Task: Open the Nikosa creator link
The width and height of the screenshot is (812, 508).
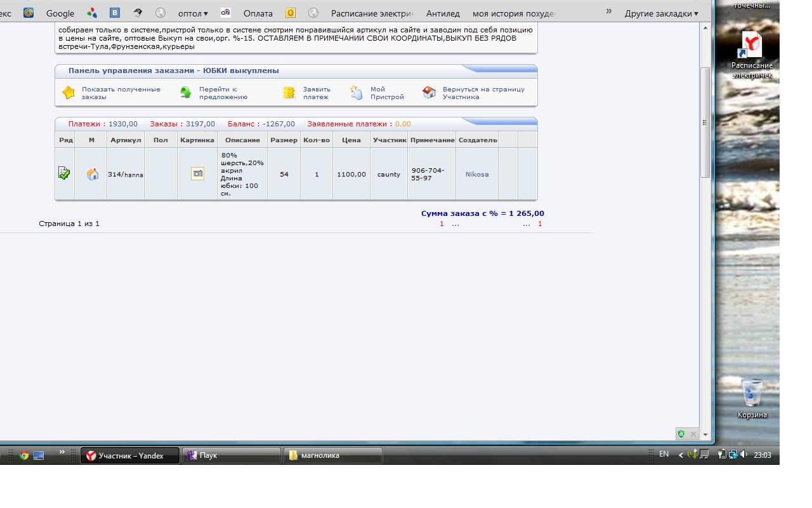Action: point(477,174)
